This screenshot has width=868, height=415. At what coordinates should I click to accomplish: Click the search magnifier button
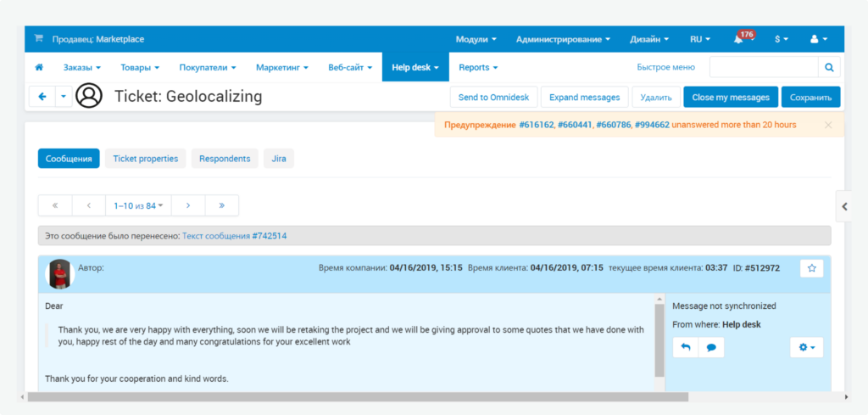[829, 67]
